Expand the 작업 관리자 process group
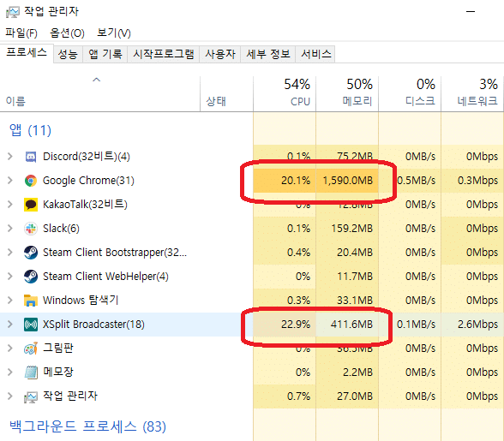The image size is (504, 441). click(10, 396)
